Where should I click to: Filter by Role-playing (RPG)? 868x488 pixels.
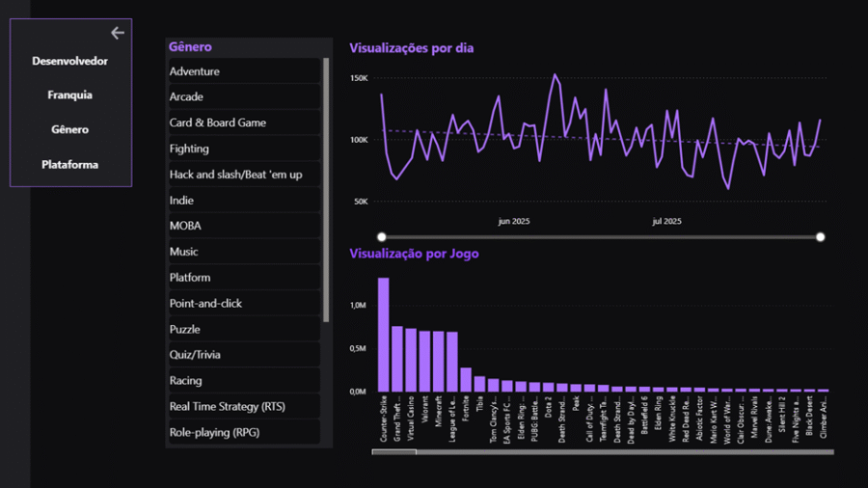(243, 432)
